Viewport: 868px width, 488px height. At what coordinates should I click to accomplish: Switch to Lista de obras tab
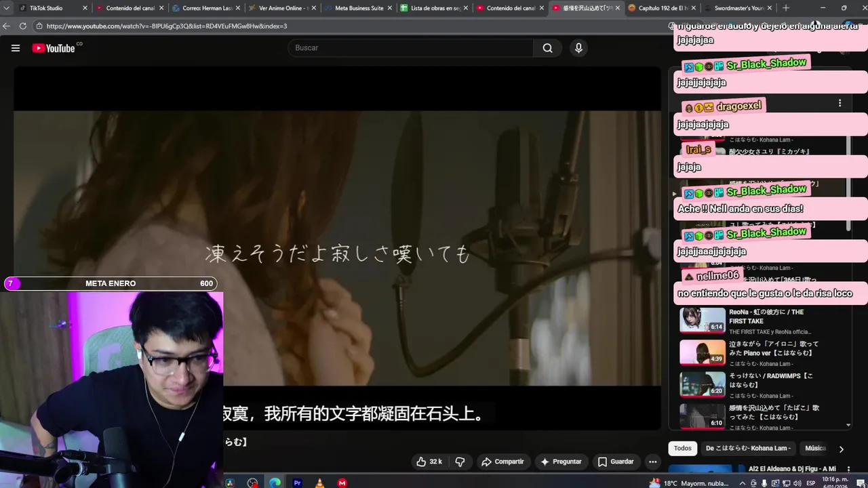[435, 8]
